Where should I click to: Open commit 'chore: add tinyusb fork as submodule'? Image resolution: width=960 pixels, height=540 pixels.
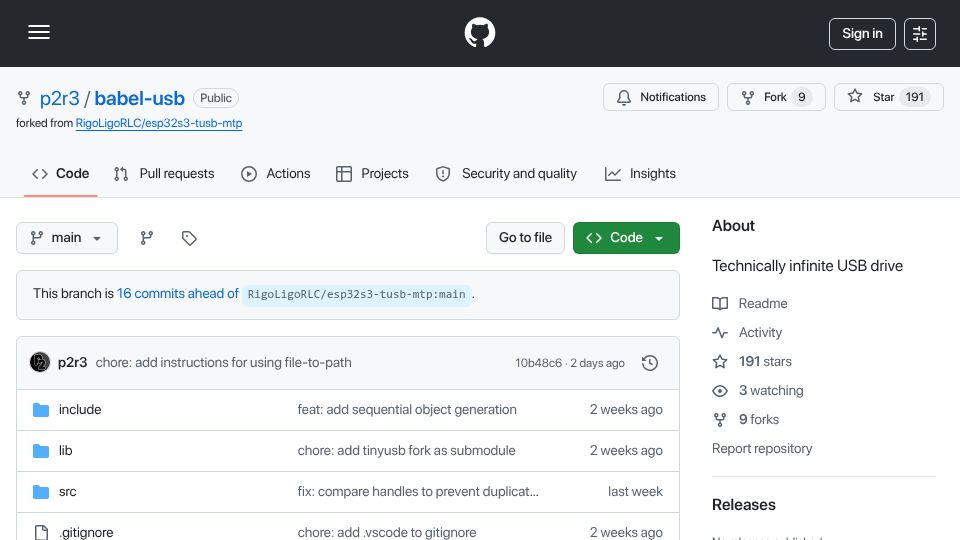click(x=407, y=451)
